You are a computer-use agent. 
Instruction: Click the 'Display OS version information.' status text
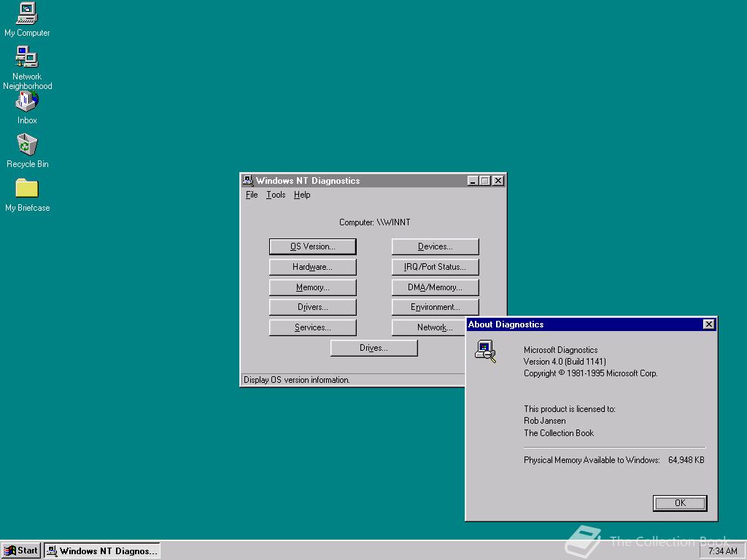pyautogui.click(x=297, y=380)
